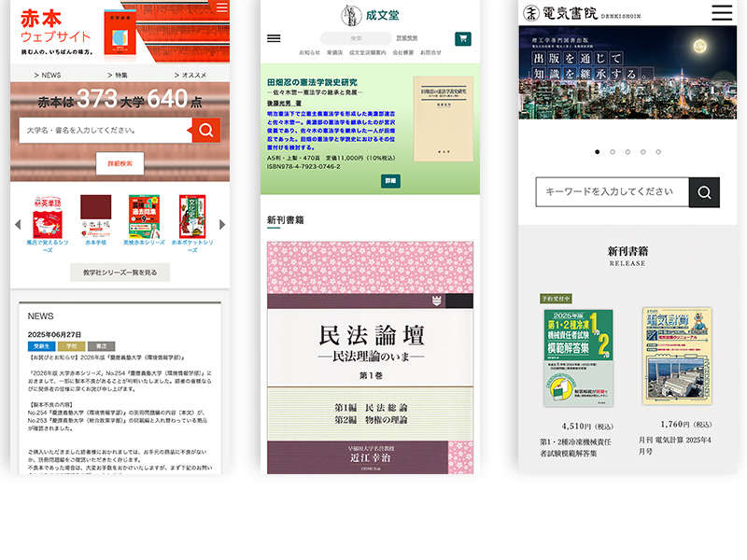Click the orange magnifier search button on 赤本
747x560 pixels.
206,130
